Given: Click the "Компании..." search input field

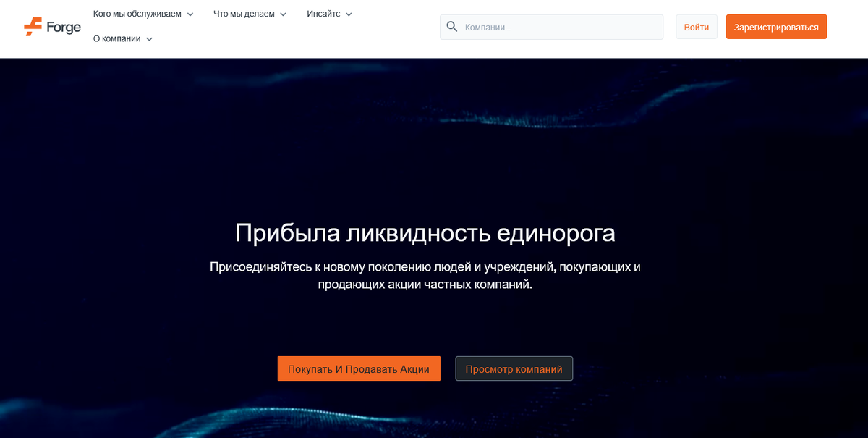Looking at the screenshot, I should (x=550, y=26).
